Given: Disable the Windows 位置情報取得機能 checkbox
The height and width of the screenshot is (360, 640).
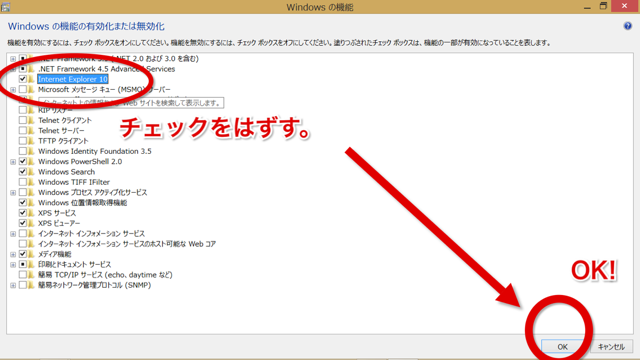Looking at the screenshot, I should [x=23, y=202].
